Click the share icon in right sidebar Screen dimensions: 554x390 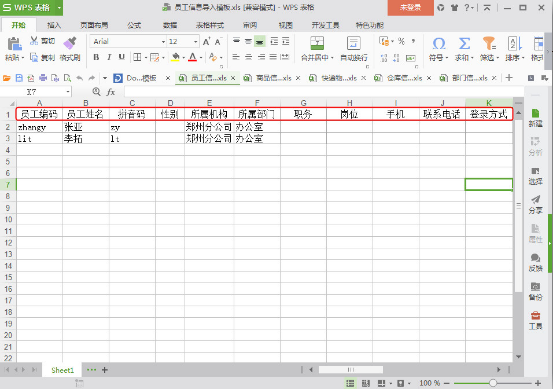click(x=535, y=200)
